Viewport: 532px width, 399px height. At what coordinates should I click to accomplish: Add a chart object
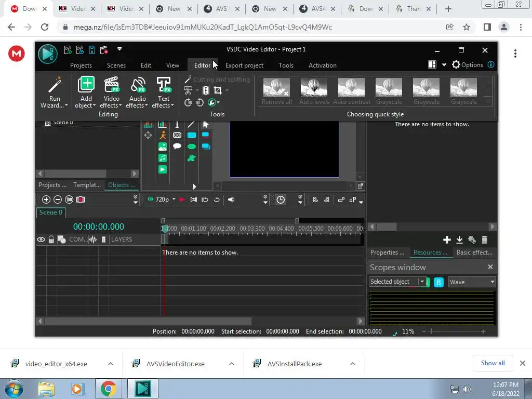pyautogui.click(x=163, y=125)
